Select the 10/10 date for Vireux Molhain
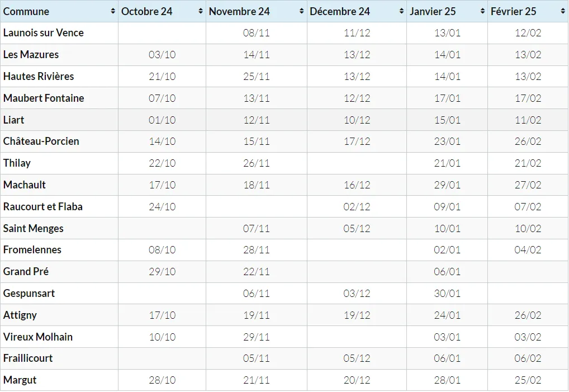The width and height of the screenshot is (569, 392). point(162,337)
